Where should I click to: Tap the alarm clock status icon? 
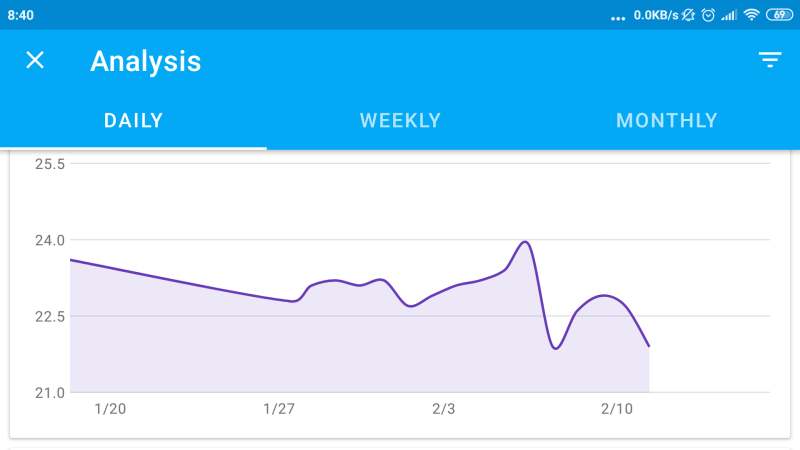click(708, 15)
